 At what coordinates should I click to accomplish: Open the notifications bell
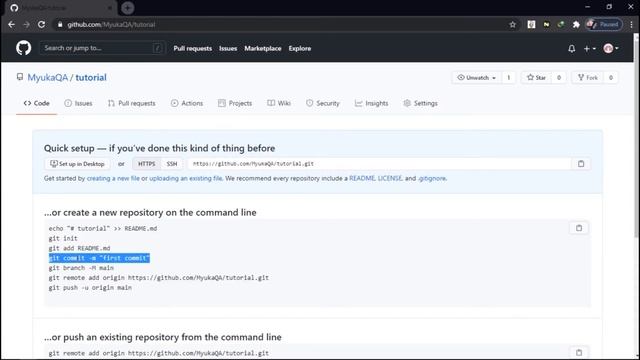(x=571, y=49)
